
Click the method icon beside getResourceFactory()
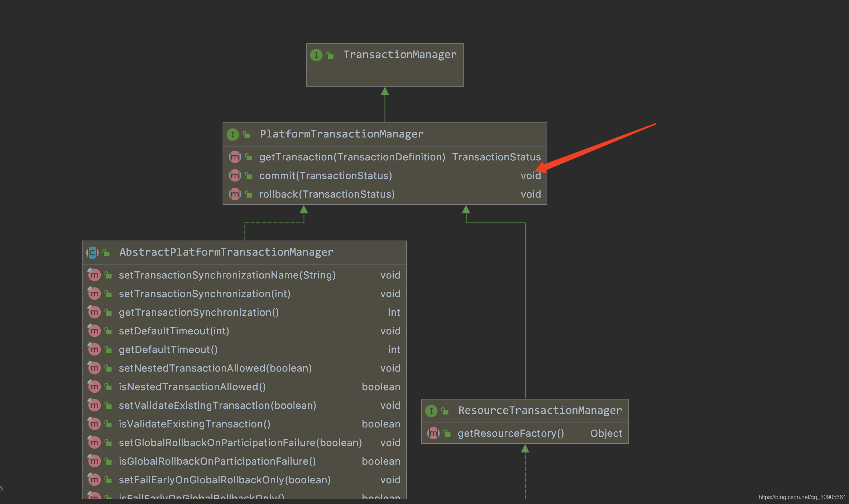click(433, 433)
